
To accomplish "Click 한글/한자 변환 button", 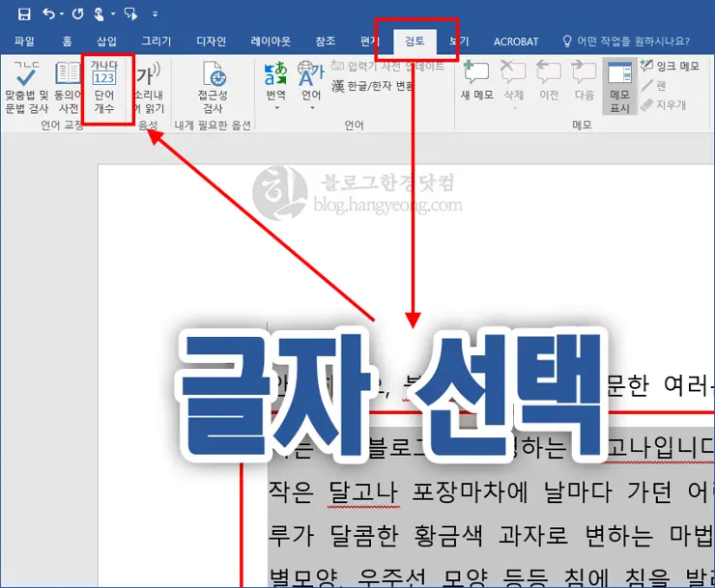I will pyautogui.click(x=373, y=85).
